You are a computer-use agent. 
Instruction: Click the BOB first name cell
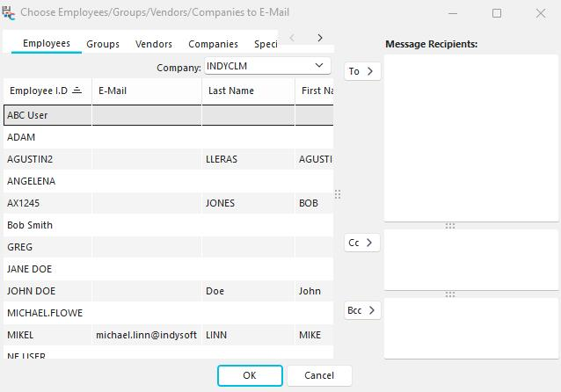click(x=315, y=203)
